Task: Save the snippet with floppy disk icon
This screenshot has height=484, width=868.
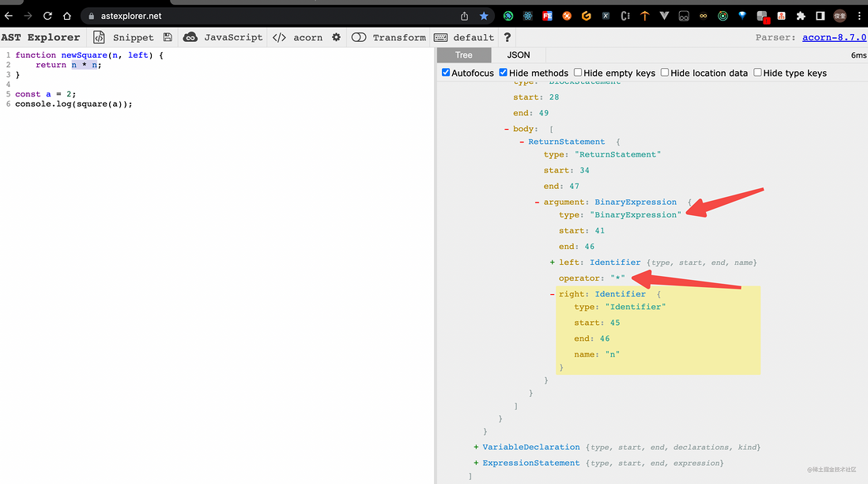Action: (168, 37)
